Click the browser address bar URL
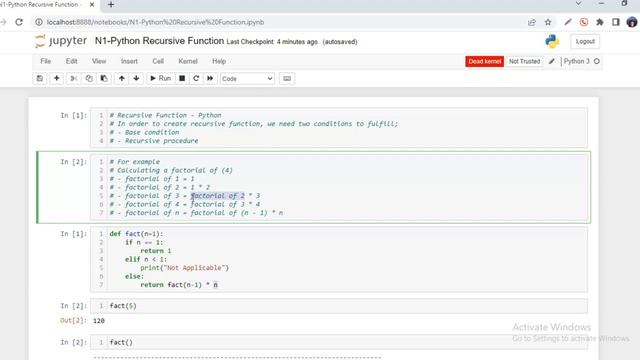The height and width of the screenshot is (360, 640). (x=156, y=22)
